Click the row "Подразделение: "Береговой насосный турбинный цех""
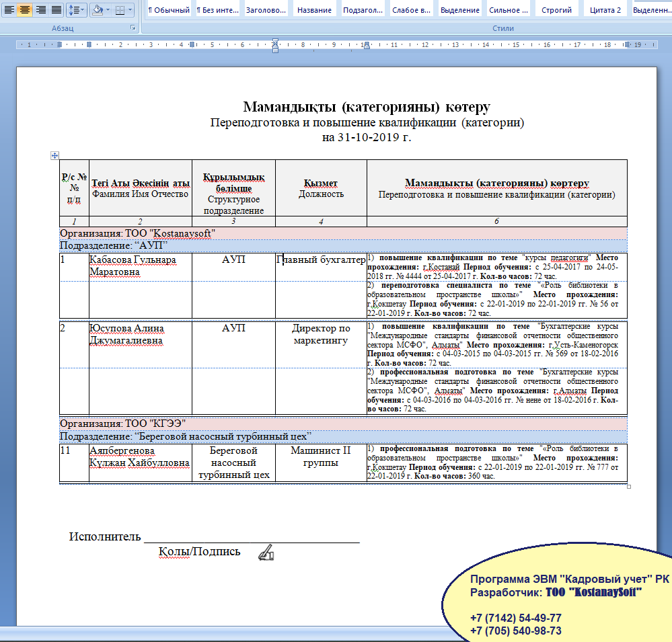 click(x=343, y=436)
